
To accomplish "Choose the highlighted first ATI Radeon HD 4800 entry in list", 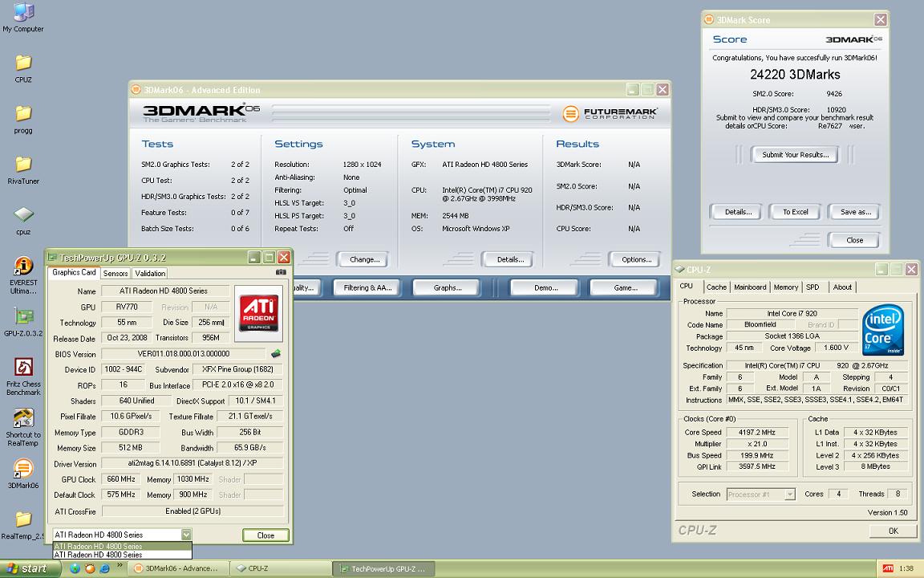I will coord(122,546).
